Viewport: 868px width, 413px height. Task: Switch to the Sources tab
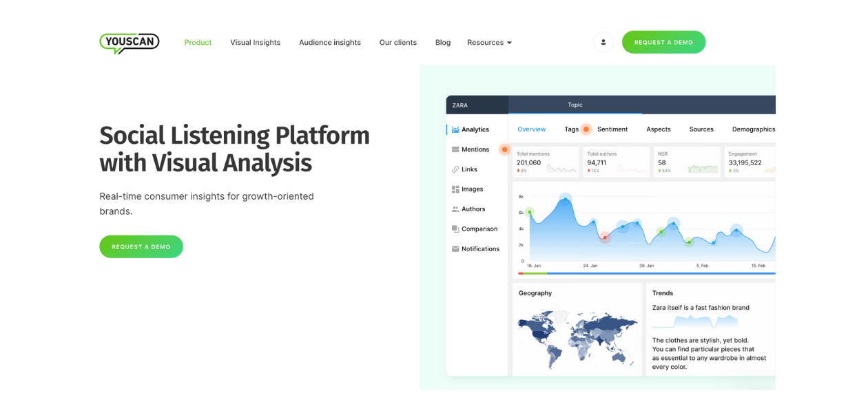pyautogui.click(x=701, y=129)
